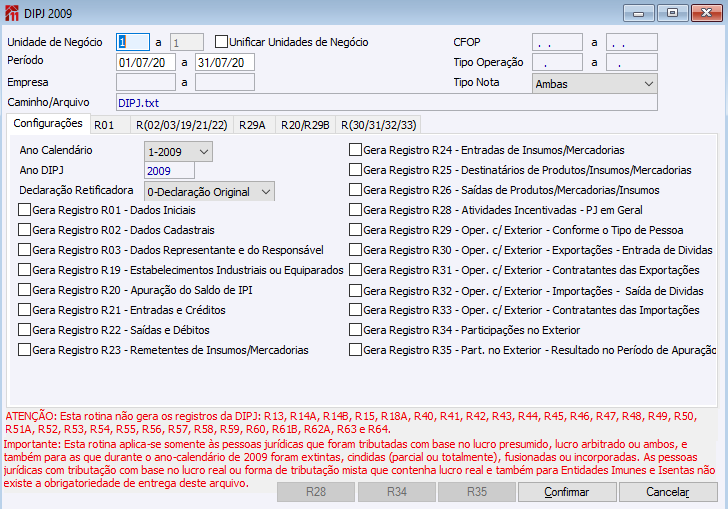Expand the Ano Calendário dropdown 1-2009
The height and width of the screenshot is (509, 728).
(178, 152)
